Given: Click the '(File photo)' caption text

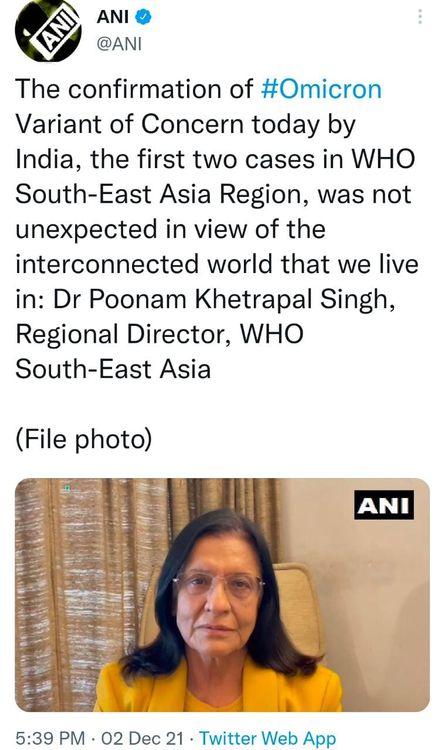Looking at the screenshot, I should point(84,439).
